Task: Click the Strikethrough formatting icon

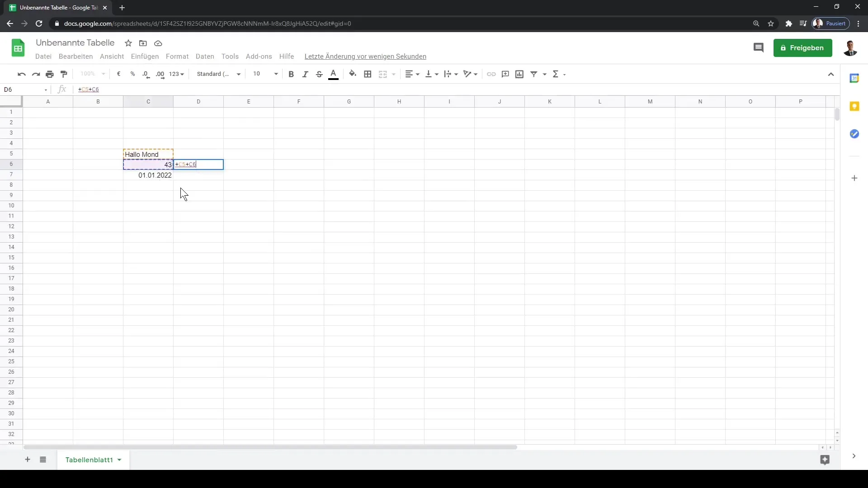Action: click(319, 74)
